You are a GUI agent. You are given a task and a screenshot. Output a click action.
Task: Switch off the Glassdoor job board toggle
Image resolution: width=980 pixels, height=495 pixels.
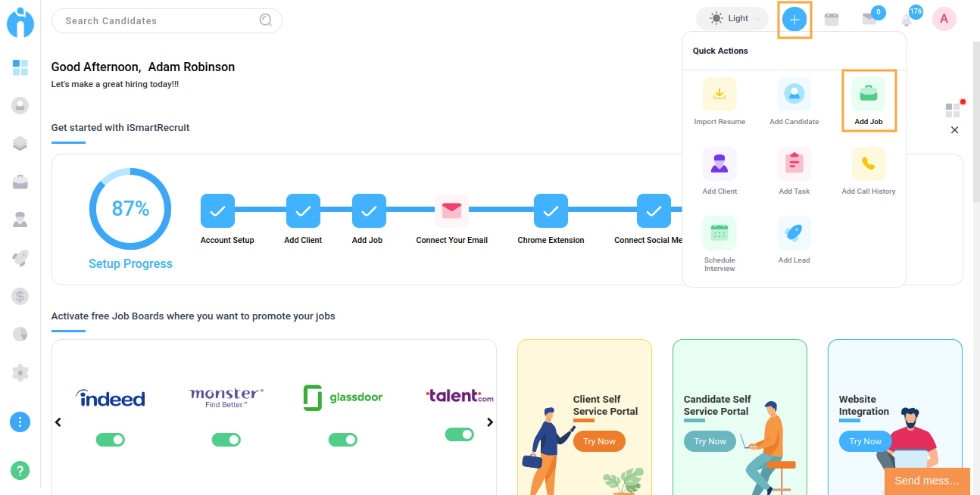point(342,440)
